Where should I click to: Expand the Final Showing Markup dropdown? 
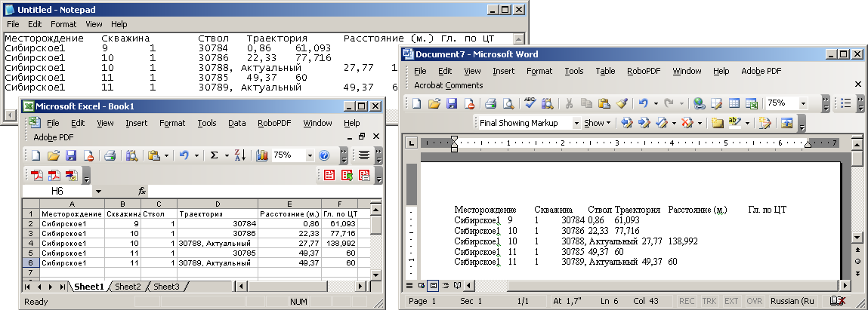576,123
